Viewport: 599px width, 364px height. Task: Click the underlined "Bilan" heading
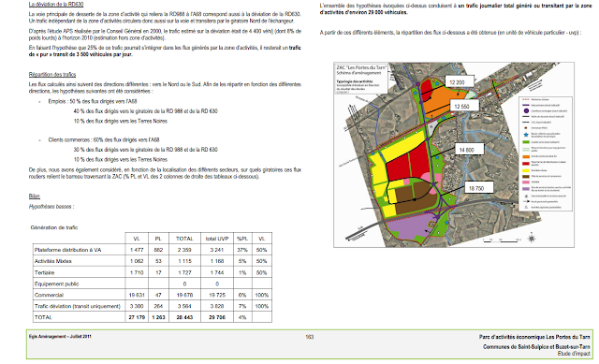tap(35, 197)
